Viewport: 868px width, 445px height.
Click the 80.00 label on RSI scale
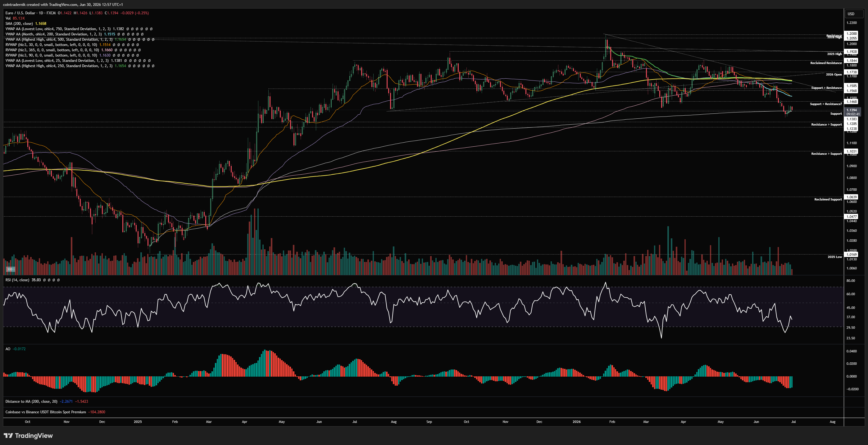(851, 281)
